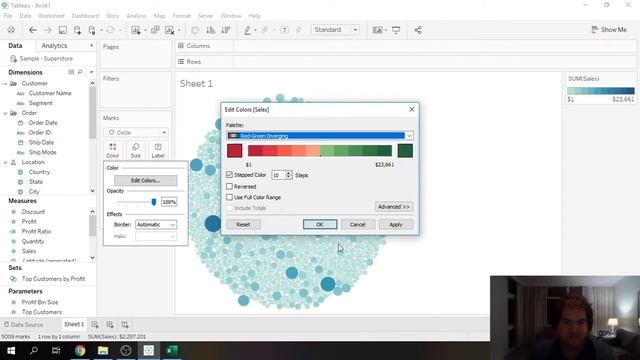Open File Explorer from the taskbar
This screenshot has width=640, height=360.
(103, 350)
